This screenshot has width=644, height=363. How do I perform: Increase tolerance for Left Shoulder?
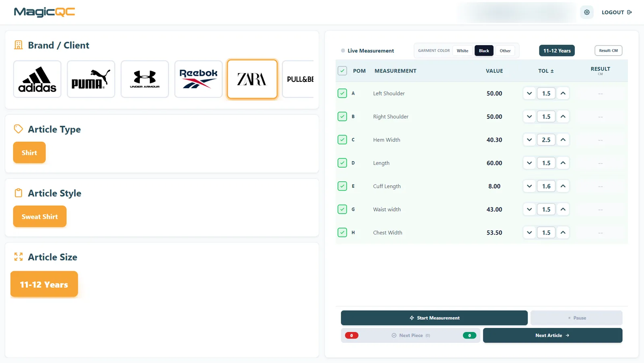coord(563,93)
